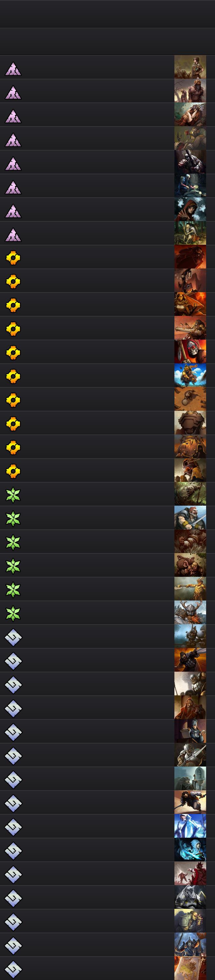
Task: Open the parchment world map artwork
Action: tap(190, 968)
